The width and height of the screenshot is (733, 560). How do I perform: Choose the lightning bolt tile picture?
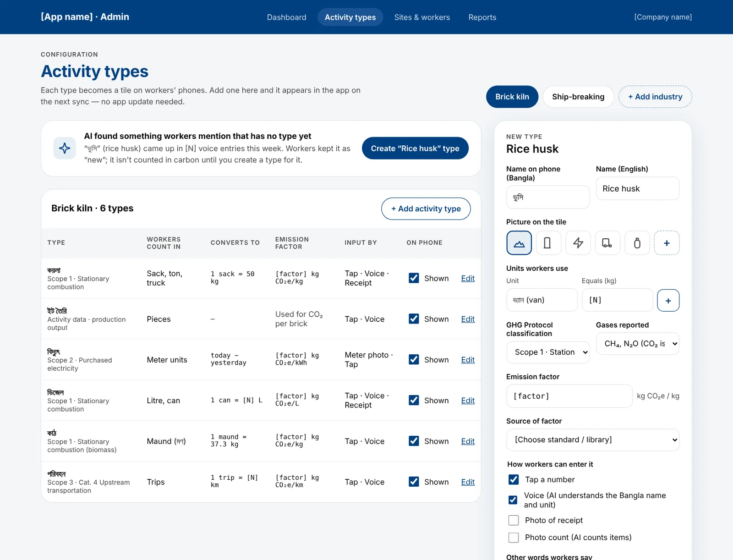(x=578, y=243)
